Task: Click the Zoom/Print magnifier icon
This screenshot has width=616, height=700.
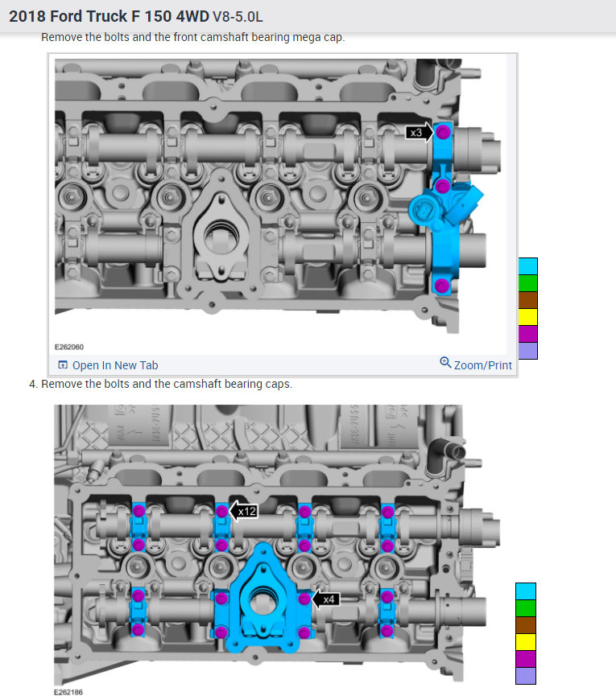Action: [x=445, y=362]
